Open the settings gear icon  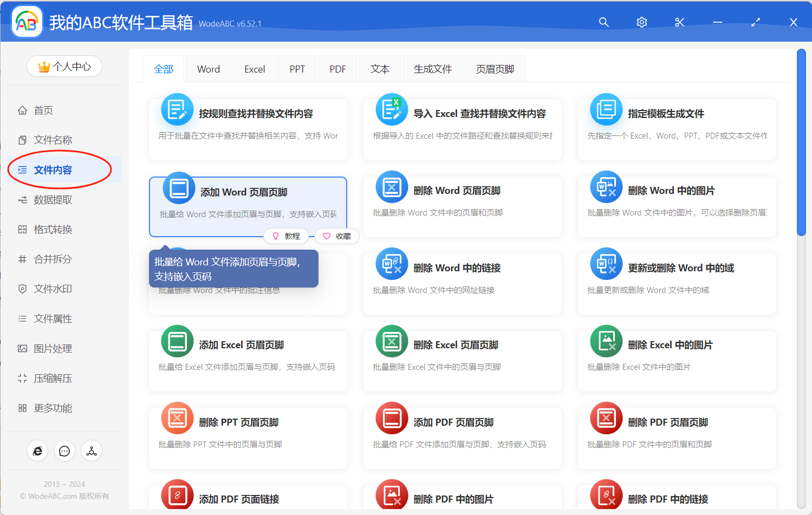(x=641, y=22)
